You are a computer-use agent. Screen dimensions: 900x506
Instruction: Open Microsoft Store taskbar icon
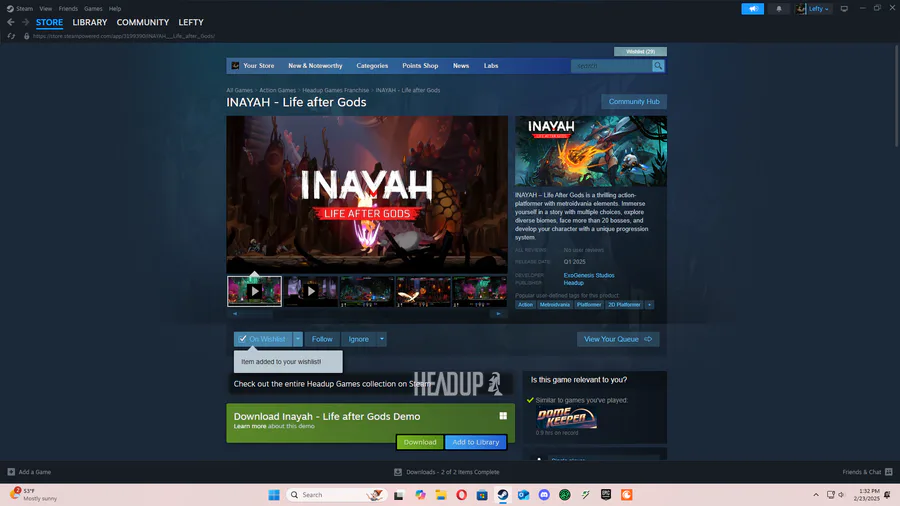482,495
